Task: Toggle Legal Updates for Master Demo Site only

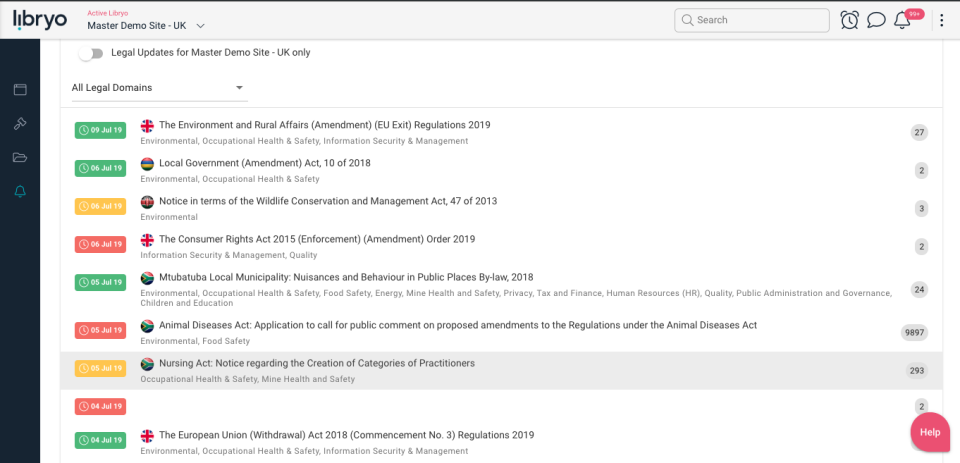Action: pos(91,53)
